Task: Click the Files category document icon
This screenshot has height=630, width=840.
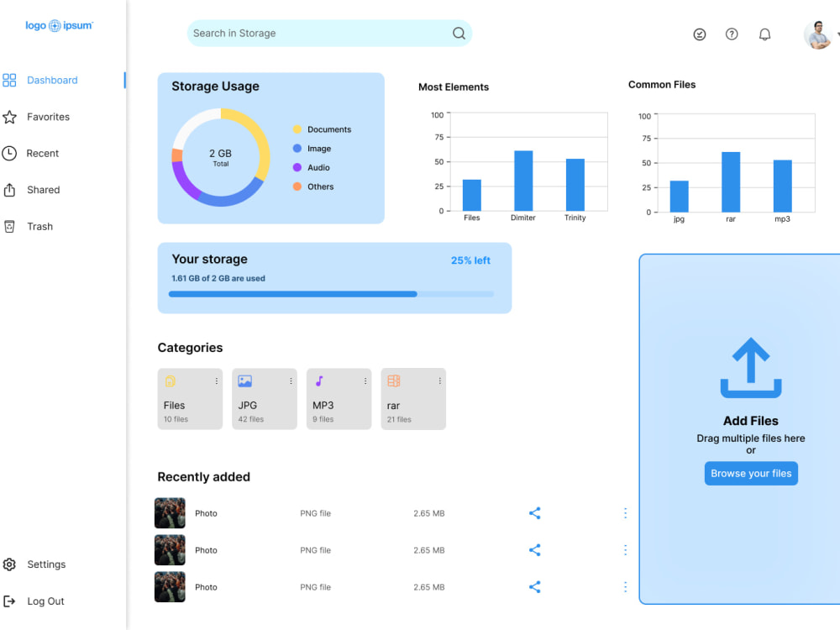Action: click(171, 381)
